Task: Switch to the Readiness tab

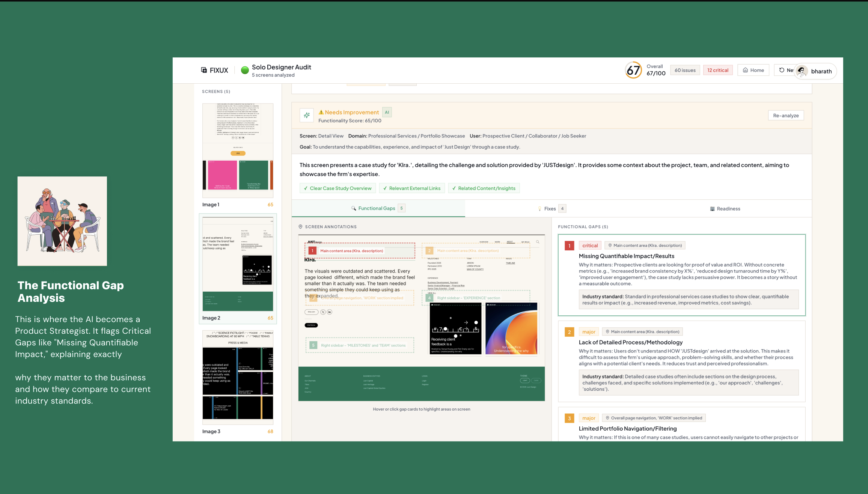Action: pyautogui.click(x=725, y=208)
